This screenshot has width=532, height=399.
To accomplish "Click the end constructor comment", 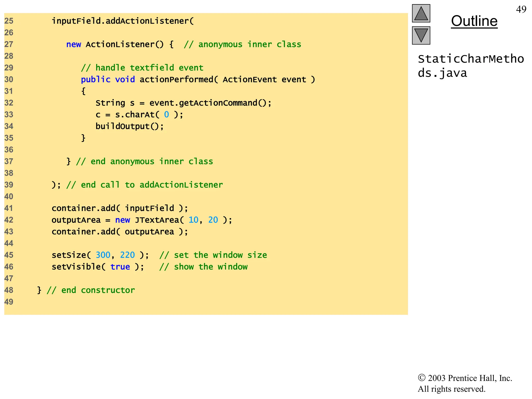I will [91, 290].
